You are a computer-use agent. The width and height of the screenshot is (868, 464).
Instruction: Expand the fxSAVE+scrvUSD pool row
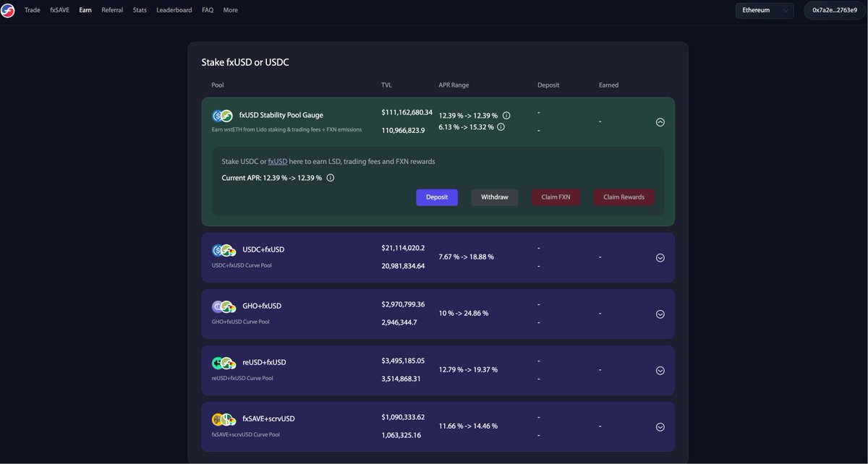pos(660,426)
